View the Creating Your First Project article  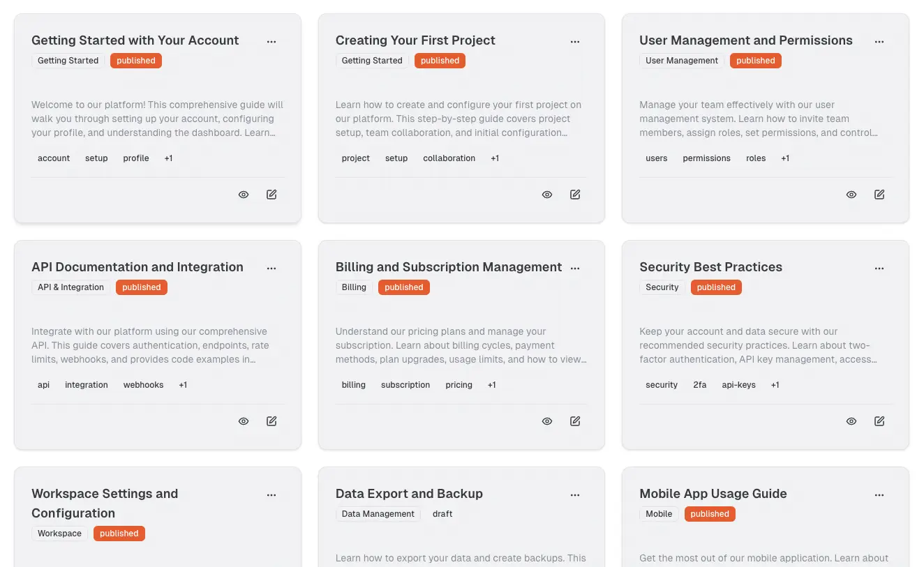pyautogui.click(x=547, y=195)
